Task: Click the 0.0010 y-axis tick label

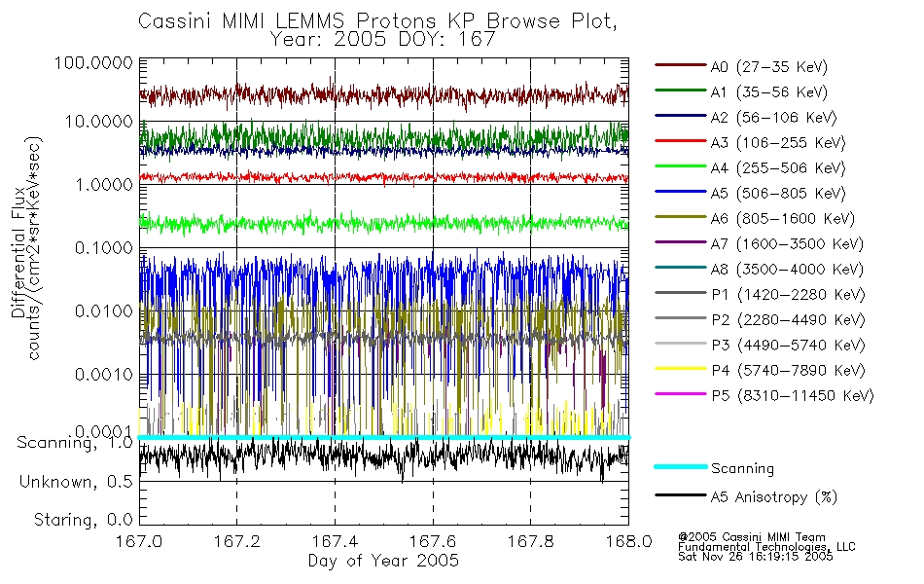Action: (104, 375)
